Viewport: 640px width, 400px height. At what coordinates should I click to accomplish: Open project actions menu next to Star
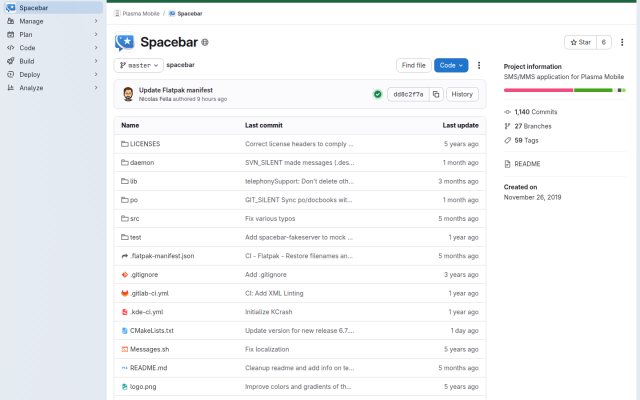tap(622, 42)
